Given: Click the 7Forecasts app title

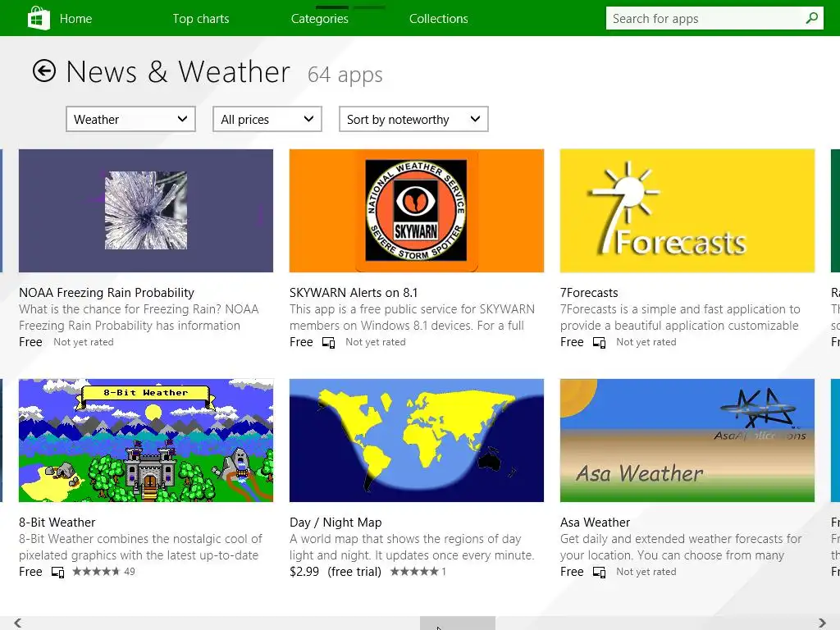Looking at the screenshot, I should point(589,293).
